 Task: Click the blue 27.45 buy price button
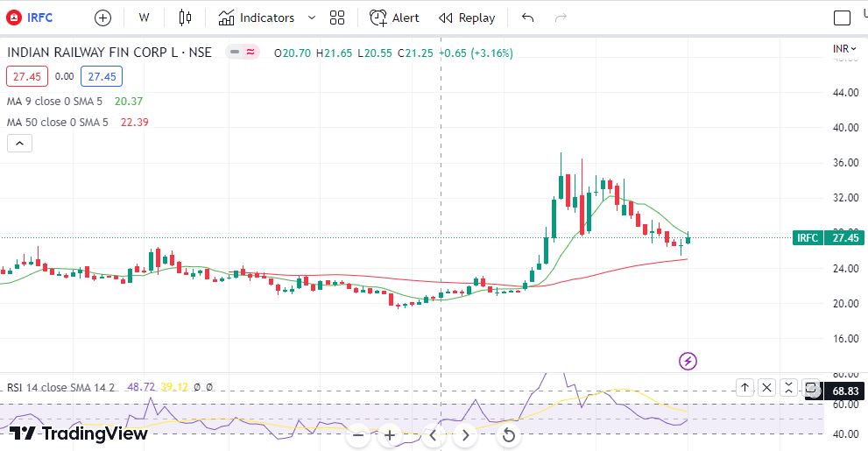(102, 76)
